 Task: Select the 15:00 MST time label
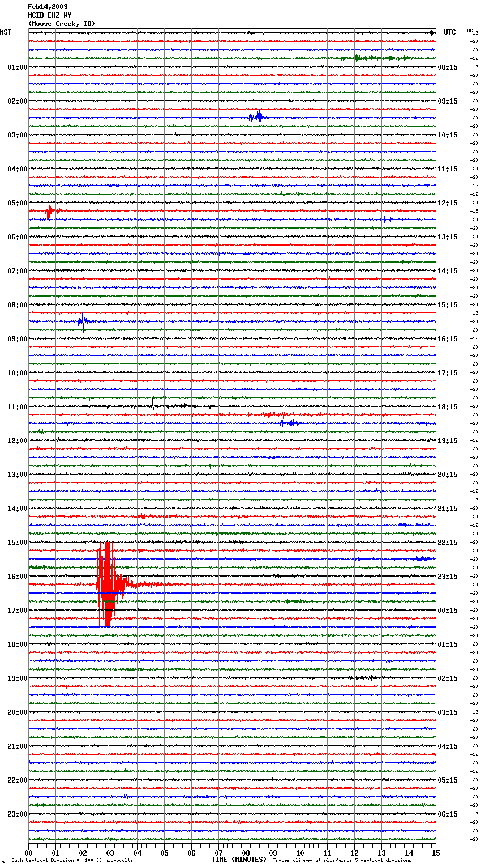[18, 543]
